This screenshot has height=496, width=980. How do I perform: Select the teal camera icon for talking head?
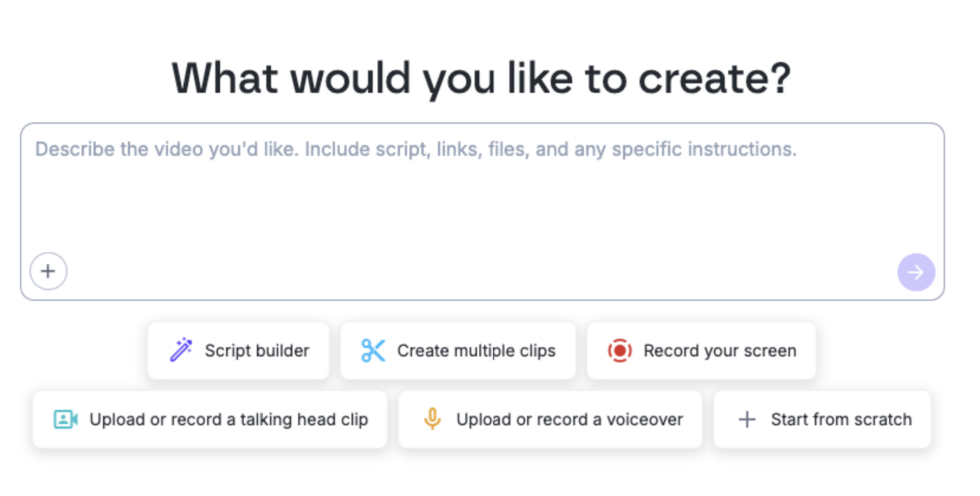[x=65, y=419]
